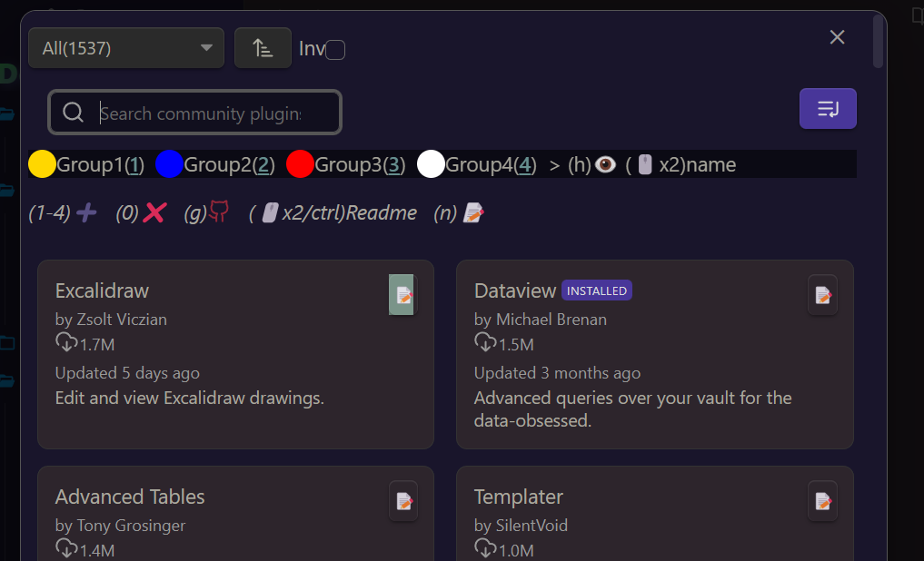Image resolution: width=924 pixels, height=561 pixels.
Task: Open the All(1537) filter dropdown
Action: [x=126, y=48]
